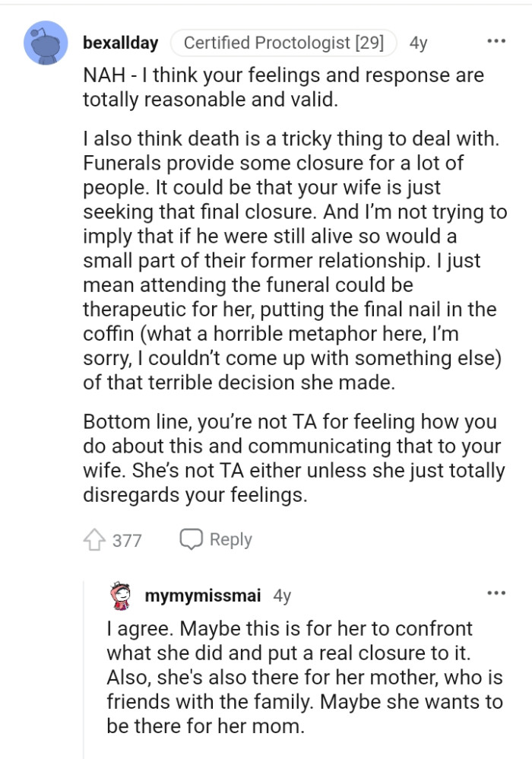Click the 377 vote count
This screenshot has width=532, height=759.
click(x=126, y=539)
